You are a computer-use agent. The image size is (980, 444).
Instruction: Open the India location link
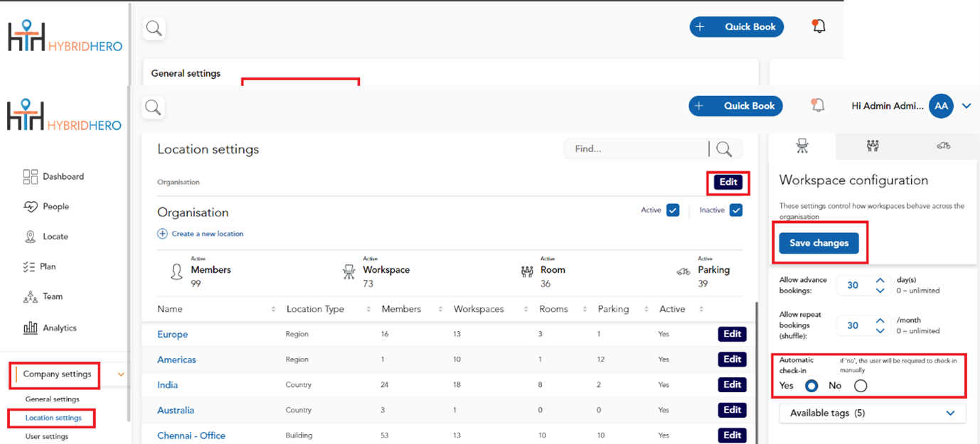168,385
